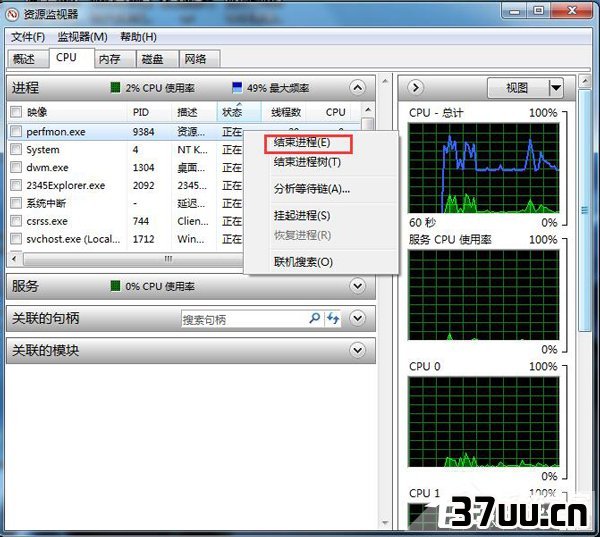Select the dwm.exe process name
600x537 pixels.
pos(47,168)
